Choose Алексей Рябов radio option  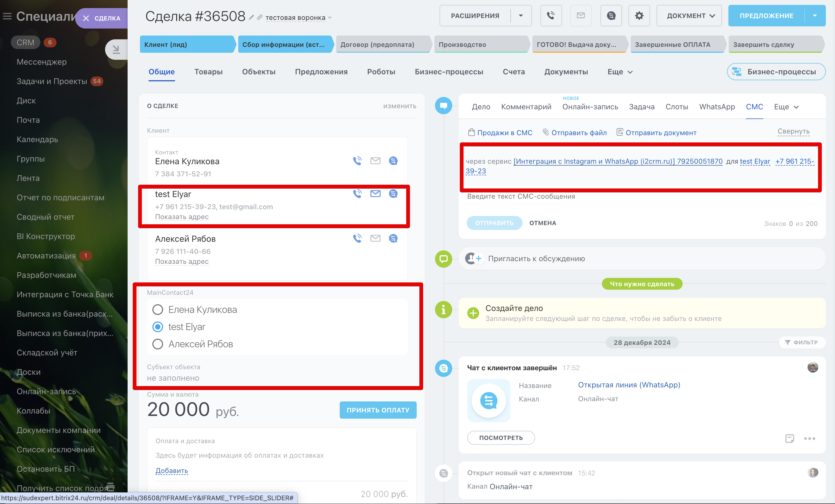[x=157, y=344]
